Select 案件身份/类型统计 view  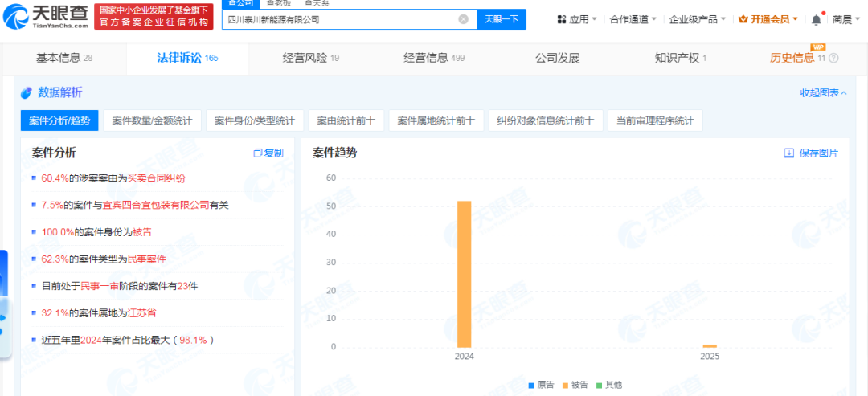[255, 120]
